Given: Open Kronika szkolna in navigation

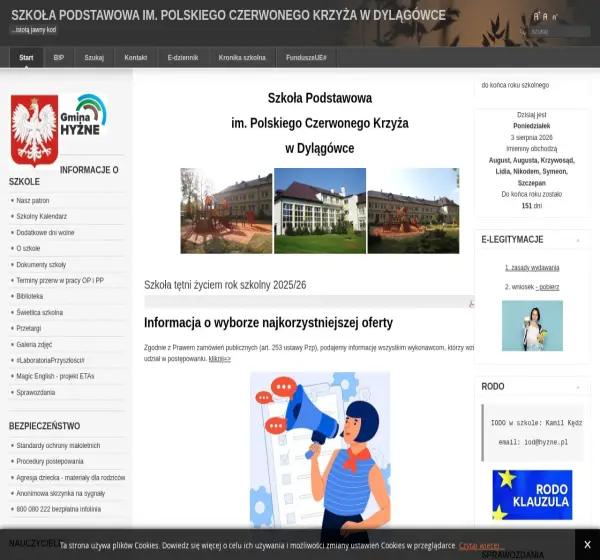Looking at the screenshot, I should pos(242,57).
